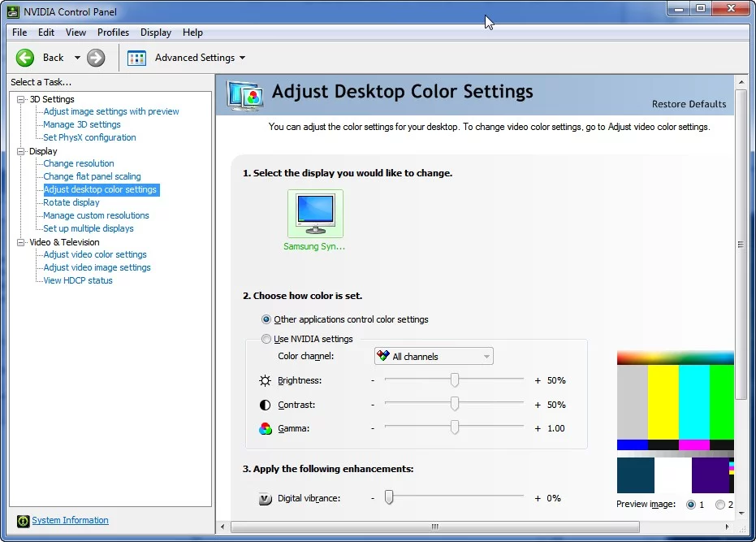The height and width of the screenshot is (542, 756).
Task: Choose preview image 2 radio button
Action: [720, 505]
